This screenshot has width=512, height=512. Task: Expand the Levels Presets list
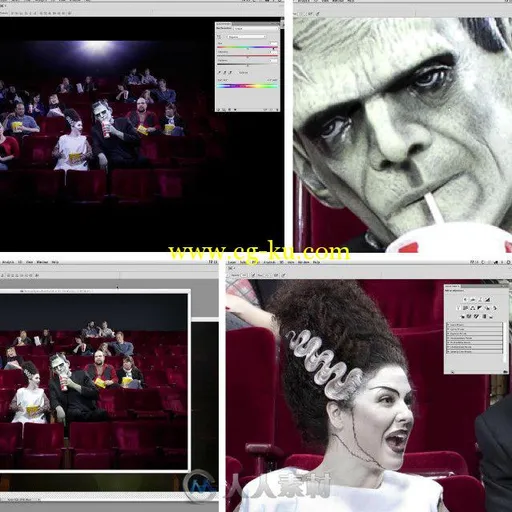tap(448, 325)
